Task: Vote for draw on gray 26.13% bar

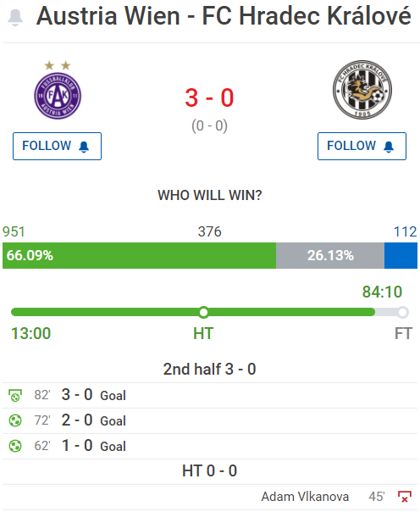Action: click(x=330, y=255)
